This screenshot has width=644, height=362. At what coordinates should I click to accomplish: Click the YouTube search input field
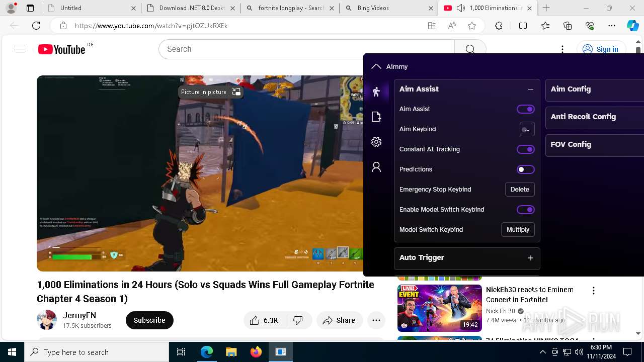click(x=307, y=49)
